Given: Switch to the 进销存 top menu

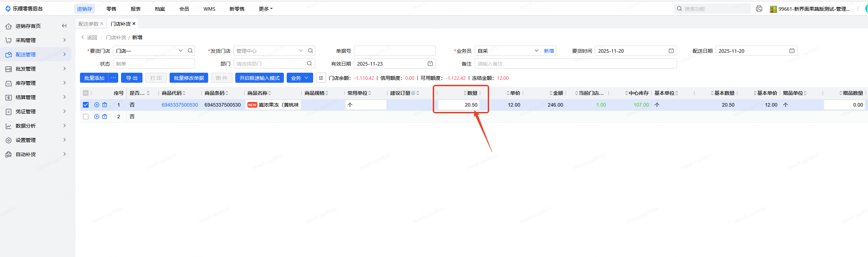Looking at the screenshot, I should click(85, 9).
